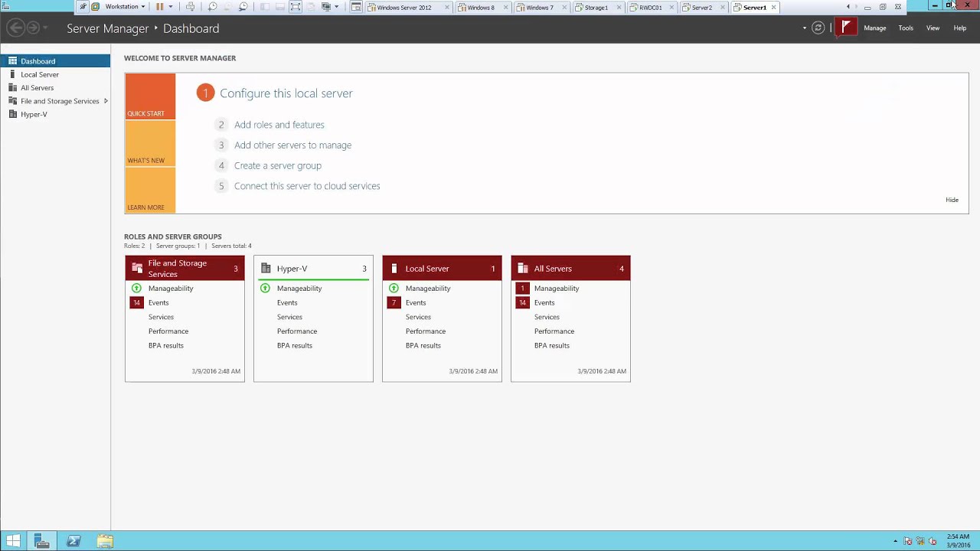Image resolution: width=980 pixels, height=551 pixels.
Task: Open the dropdown arrow left of refresh icon
Action: coord(805,28)
